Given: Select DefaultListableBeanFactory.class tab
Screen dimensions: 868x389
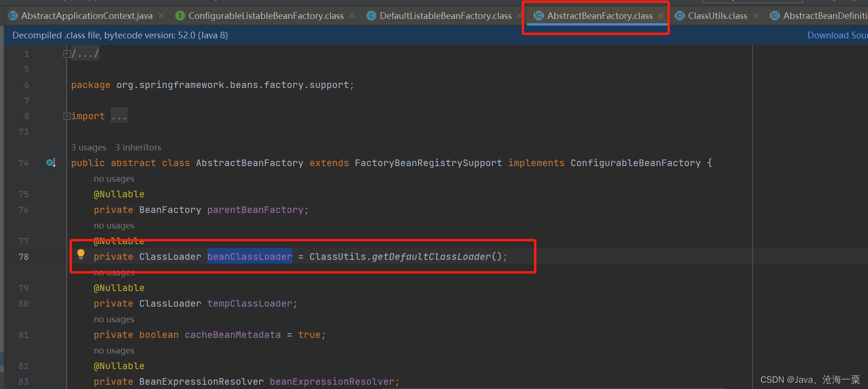Looking at the screenshot, I should click(x=446, y=16).
